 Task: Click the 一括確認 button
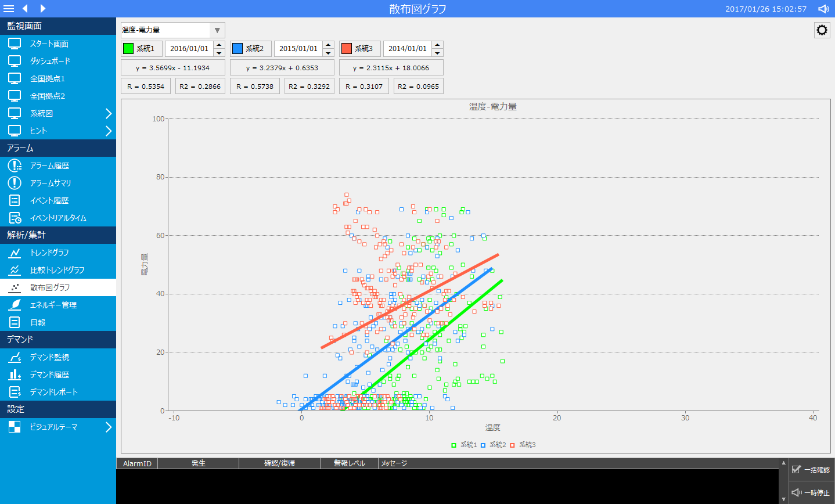point(812,469)
